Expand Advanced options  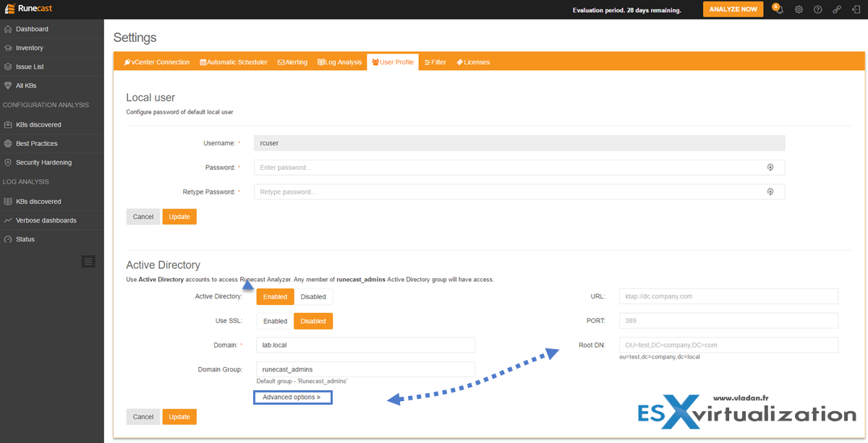click(x=292, y=397)
